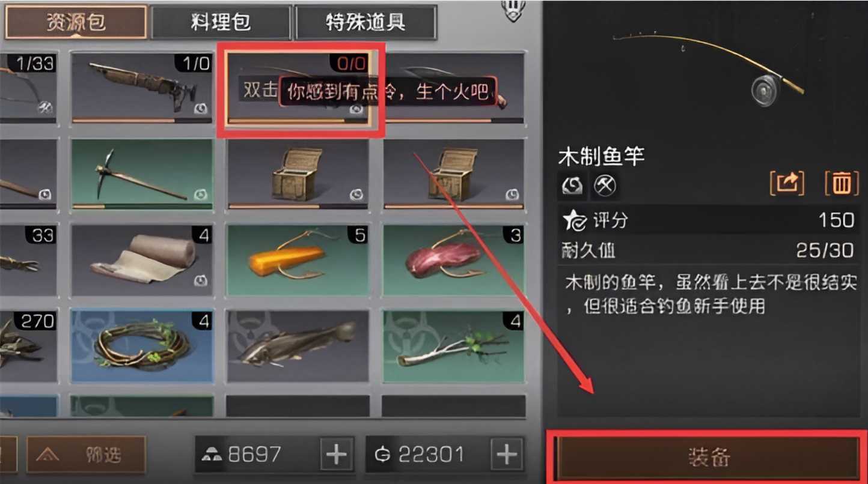
Task: Switch to the 特殊道具 tab
Action: point(365,22)
